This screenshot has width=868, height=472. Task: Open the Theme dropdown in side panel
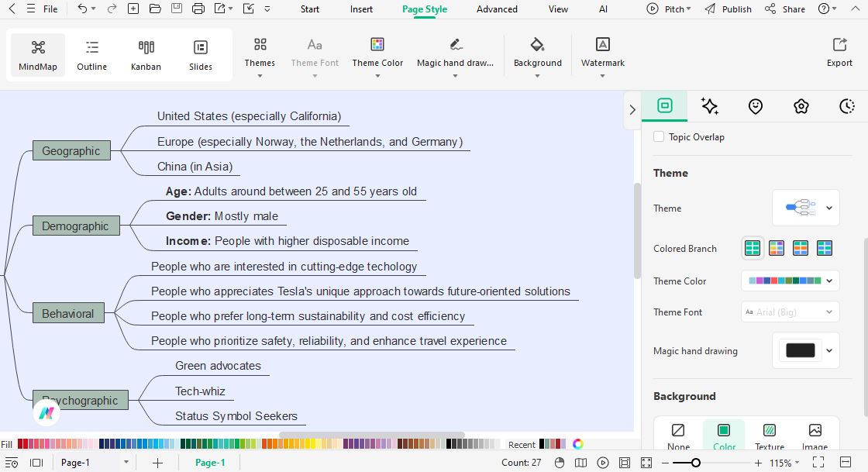click(x=806, y=208)
